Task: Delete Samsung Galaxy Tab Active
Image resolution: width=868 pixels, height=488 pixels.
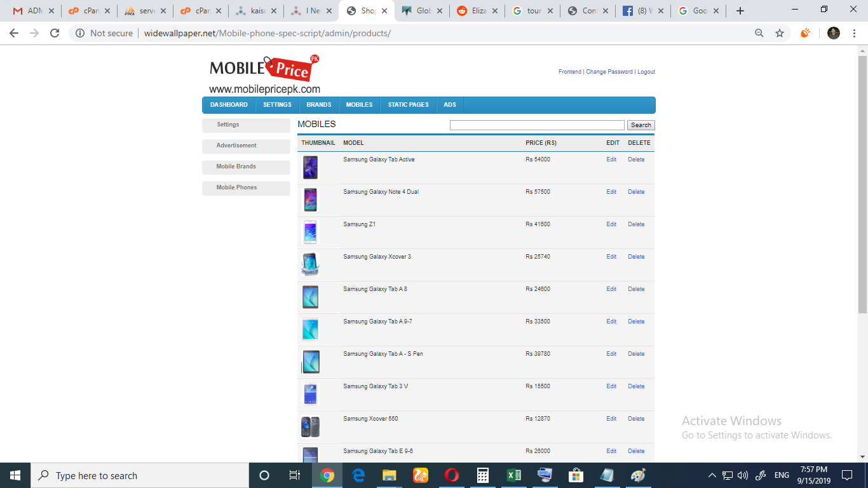Action: pos(636,159)
